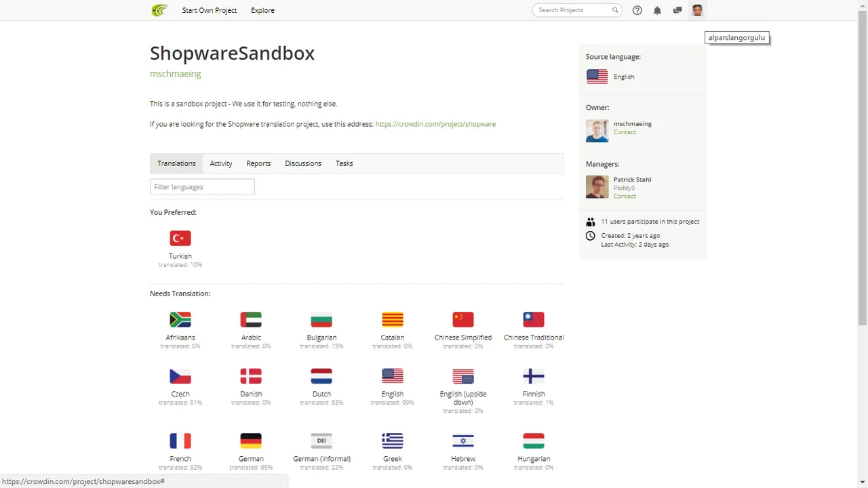
Task: Open the Explore menu item
Action: point(262,10)
